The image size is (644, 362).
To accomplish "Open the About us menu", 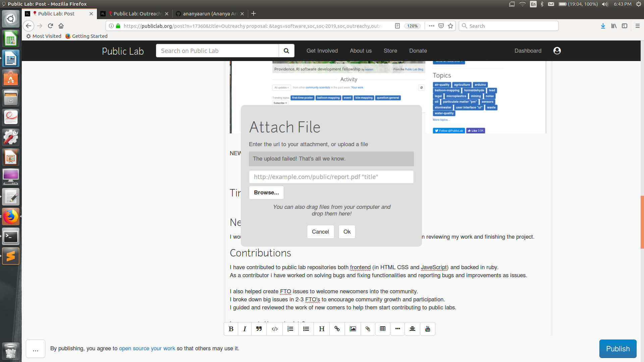I will click(x=361, y=51).
